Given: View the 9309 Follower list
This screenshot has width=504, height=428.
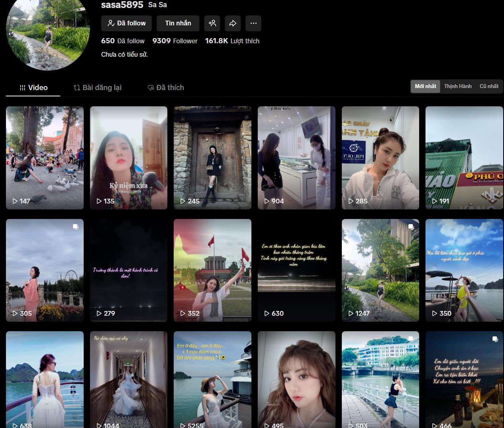Looking at the screenshot, I should [x=175, y=41].
